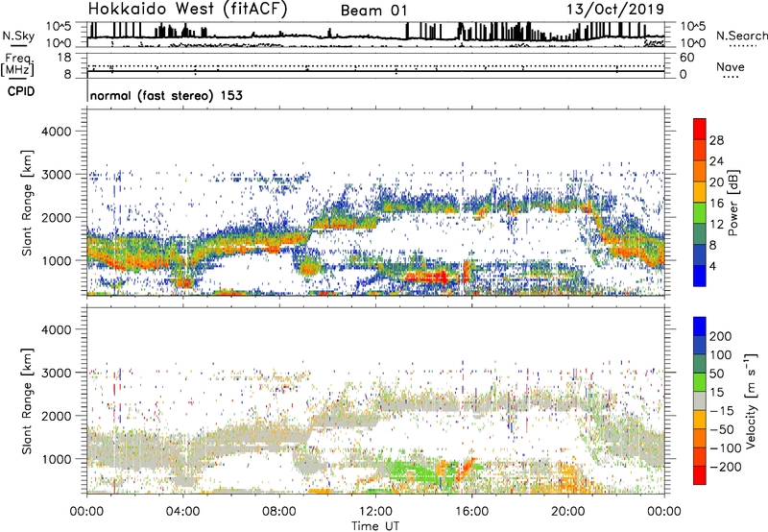Select the Velocity panel 'Slant Range [km]' label

27,401
